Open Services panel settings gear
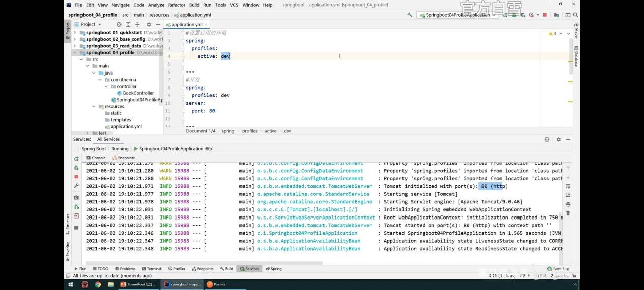 [559, 139]
